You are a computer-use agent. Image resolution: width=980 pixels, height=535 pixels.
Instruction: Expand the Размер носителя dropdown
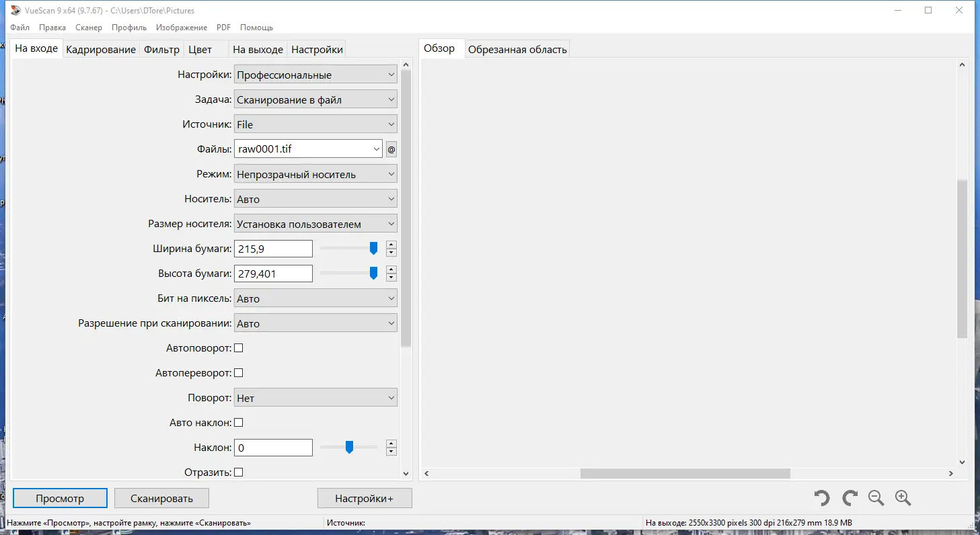pyautogui.click(x=315, y=224)
